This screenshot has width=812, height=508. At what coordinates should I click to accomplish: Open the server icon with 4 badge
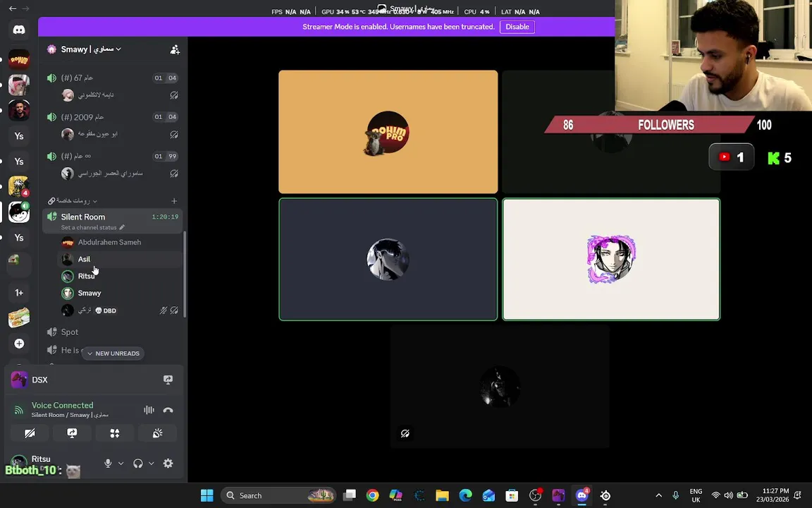click(18, 186)
